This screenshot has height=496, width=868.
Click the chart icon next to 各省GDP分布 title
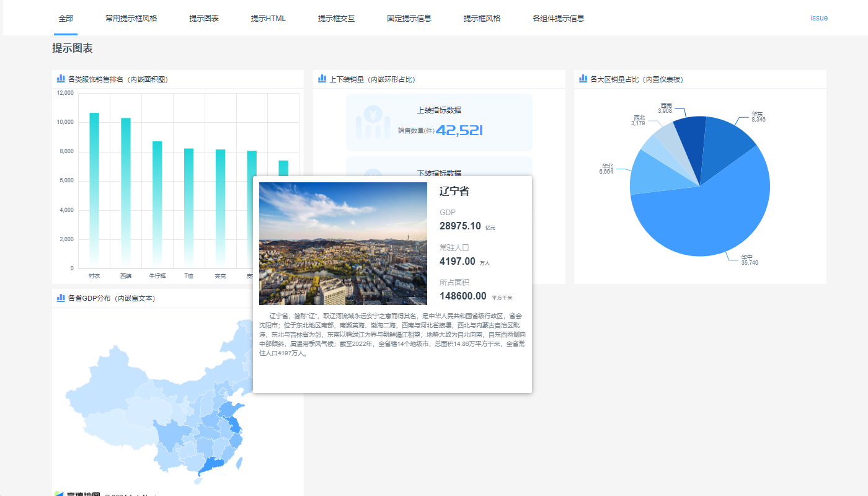pyautogui.click(x=61, y=298)
